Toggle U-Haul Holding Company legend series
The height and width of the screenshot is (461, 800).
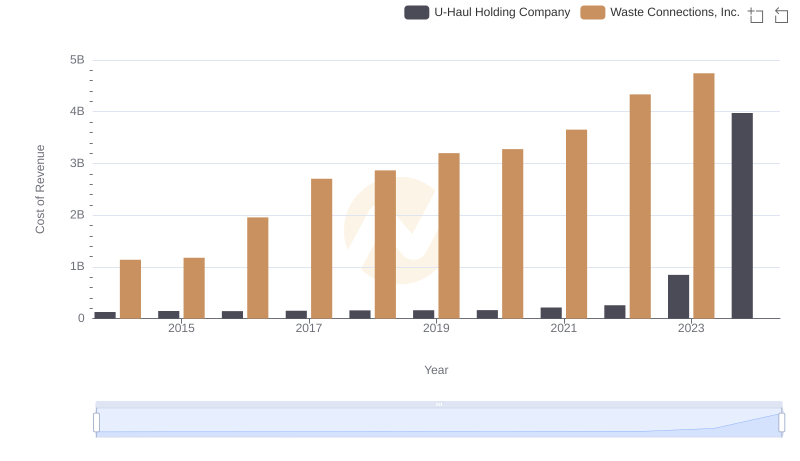pyautogui.click(x=487, y=12)
